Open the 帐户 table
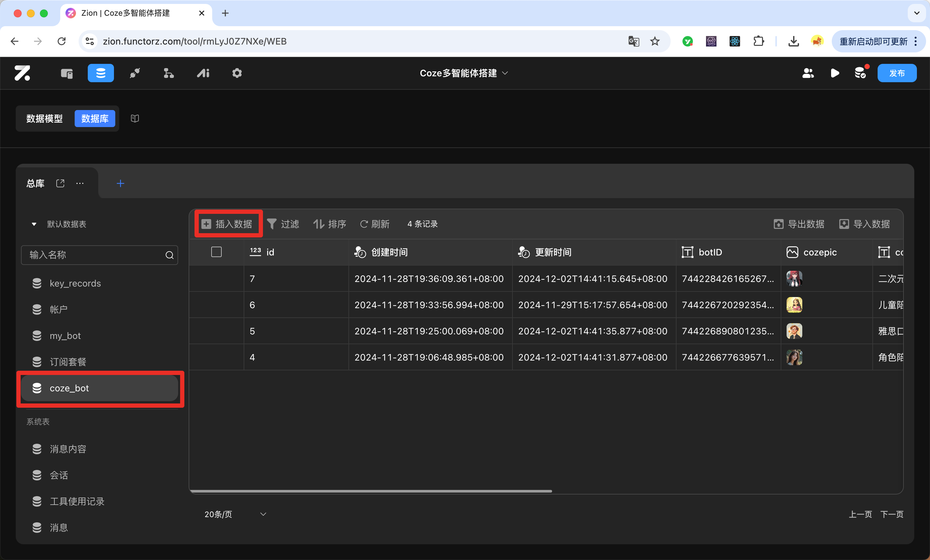Screen dimensions: 930x560 (100, 309)
